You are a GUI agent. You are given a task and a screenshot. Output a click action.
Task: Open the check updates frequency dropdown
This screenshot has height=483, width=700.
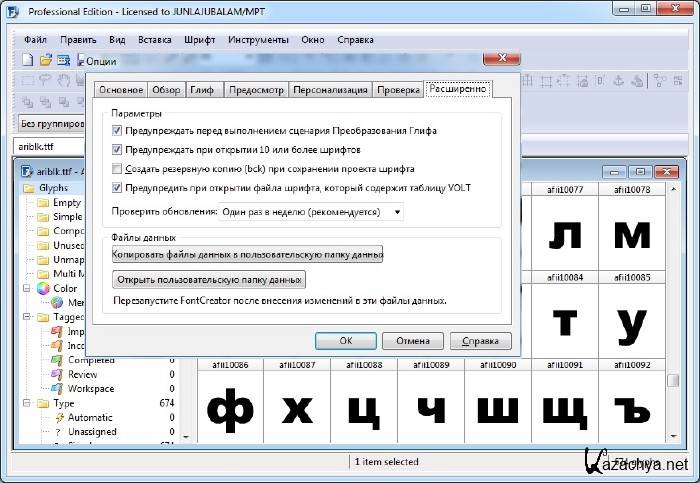(310, 212)
